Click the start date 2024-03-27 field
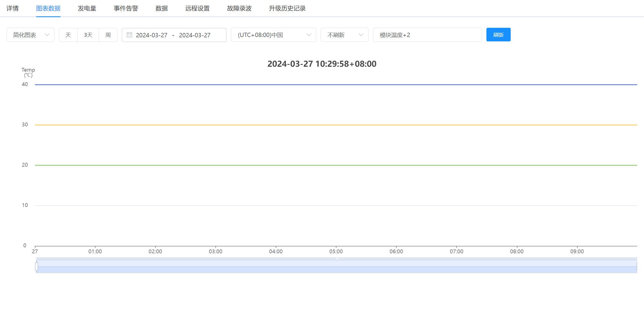The image size is (644, 314). pyautogui.click(x=152, y=35)
